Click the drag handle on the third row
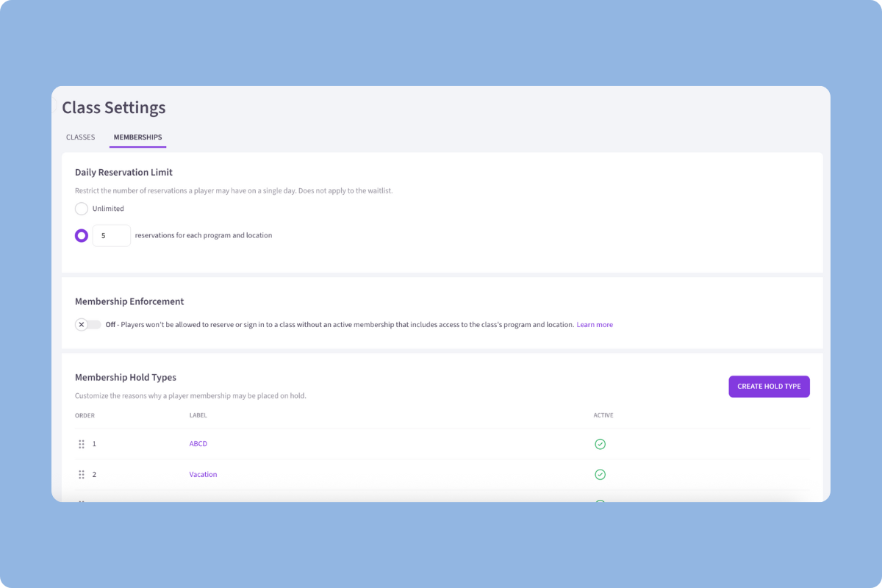 82,503
